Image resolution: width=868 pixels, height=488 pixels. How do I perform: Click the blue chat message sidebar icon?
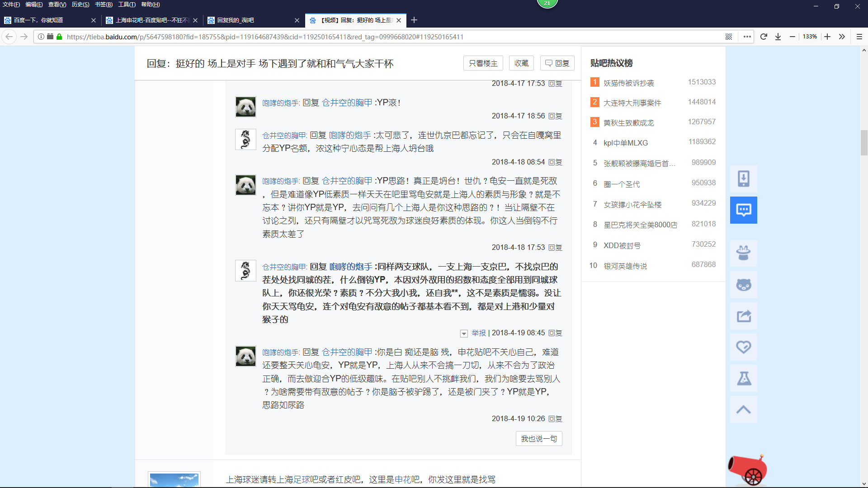tap(744, 210)
